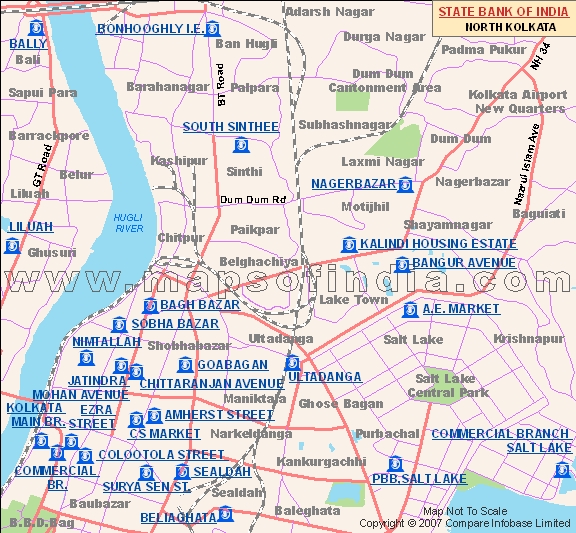
Task: Select the GT Road label
Action: coord(42,165)
